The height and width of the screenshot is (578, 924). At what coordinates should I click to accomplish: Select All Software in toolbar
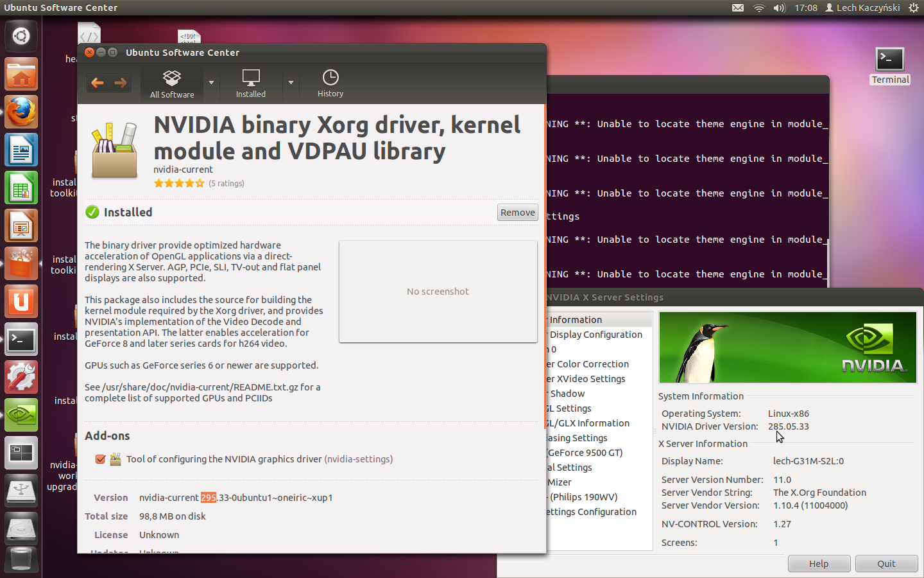click(x=172, y=83)
